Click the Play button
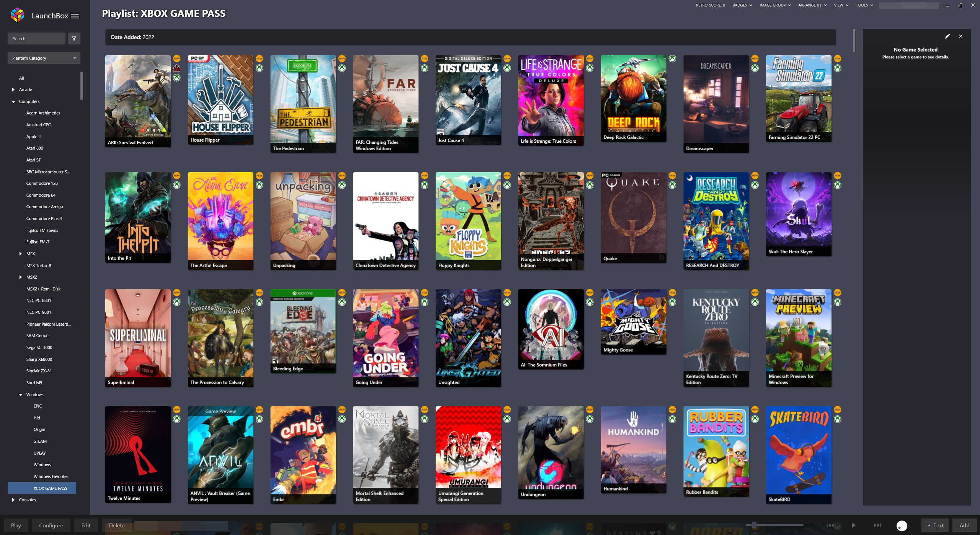 [x=16, y=525]
